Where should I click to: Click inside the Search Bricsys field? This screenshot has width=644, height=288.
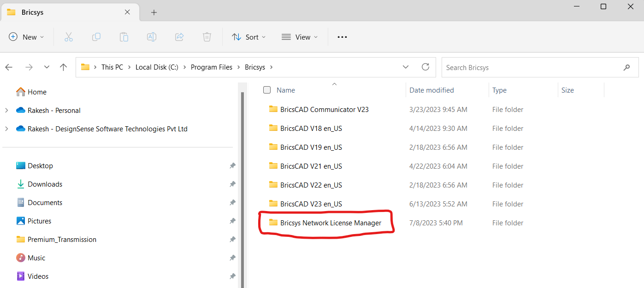click(507, 67)
